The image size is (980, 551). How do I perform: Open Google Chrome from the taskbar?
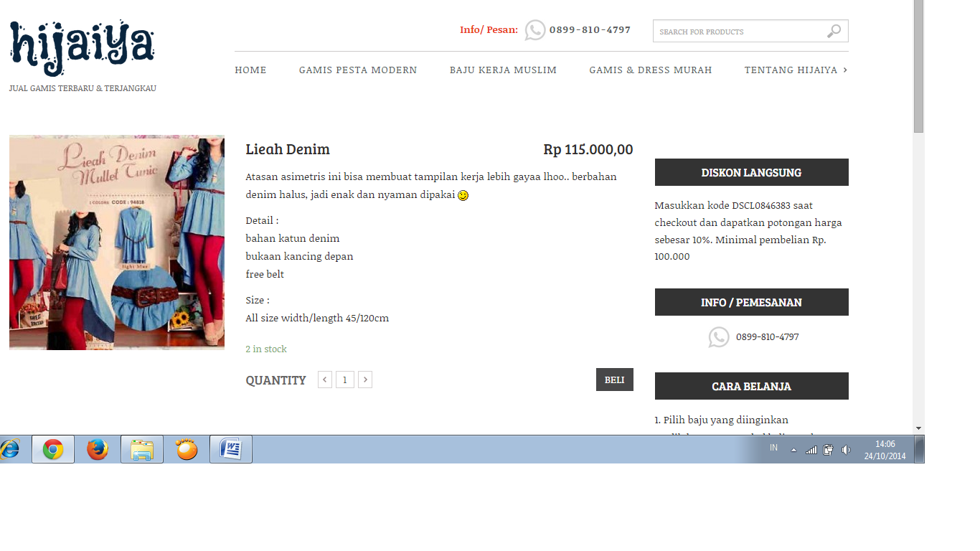coord(53,450)
